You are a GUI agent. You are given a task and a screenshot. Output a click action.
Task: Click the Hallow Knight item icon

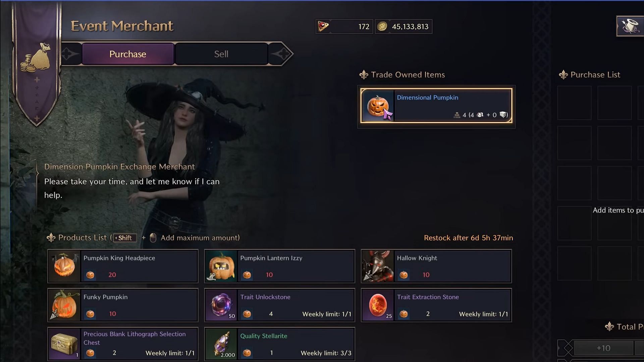(378, 266)
